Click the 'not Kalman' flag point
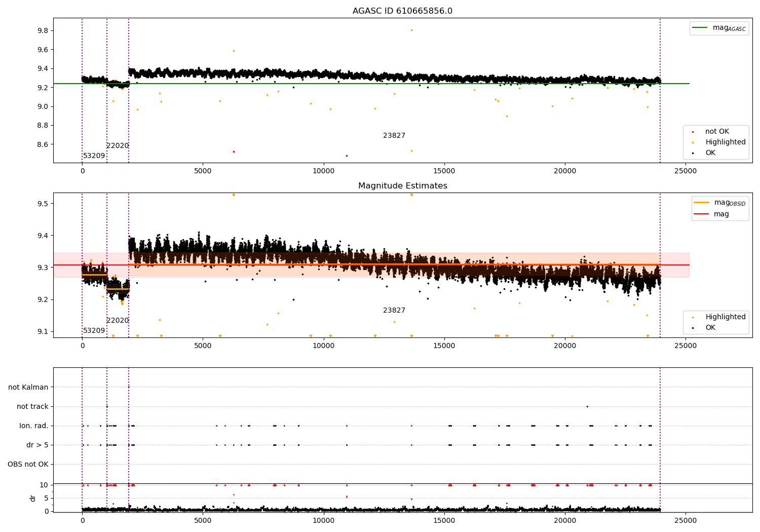The image size is (760, 532). [129, 387]
